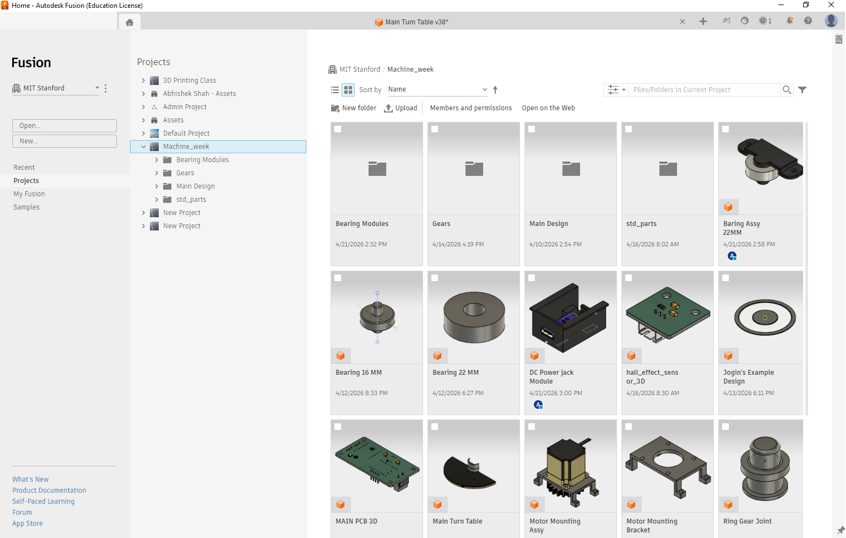Click the search magnifier icon
Screen dimensions: 846x538
point(787,90)
